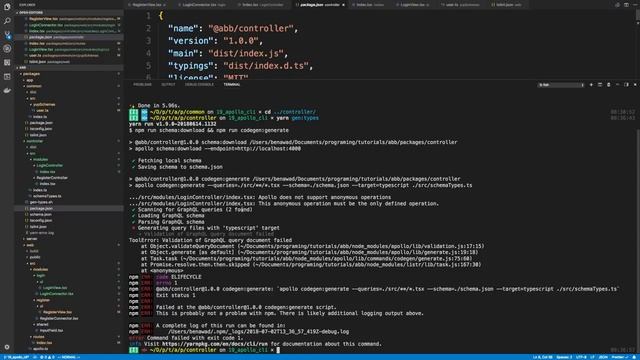Click the JSON language mode in status bar

coord(603,357)
